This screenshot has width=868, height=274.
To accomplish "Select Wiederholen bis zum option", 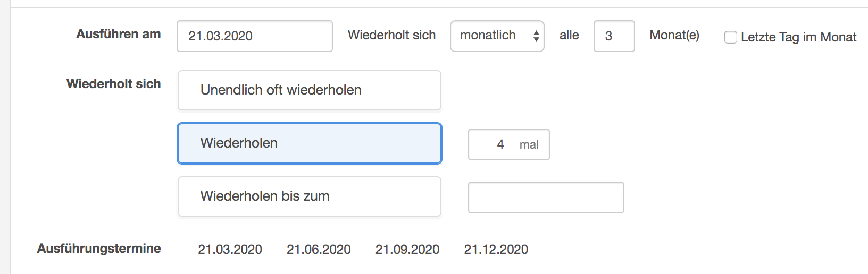I will tap(310, 196).
